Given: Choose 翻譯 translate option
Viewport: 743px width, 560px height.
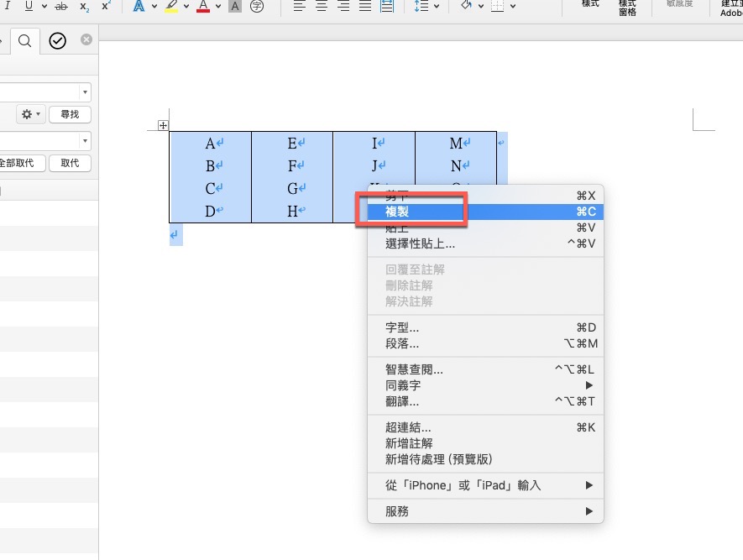Looking at the screenshot, I should coord(485,401).
